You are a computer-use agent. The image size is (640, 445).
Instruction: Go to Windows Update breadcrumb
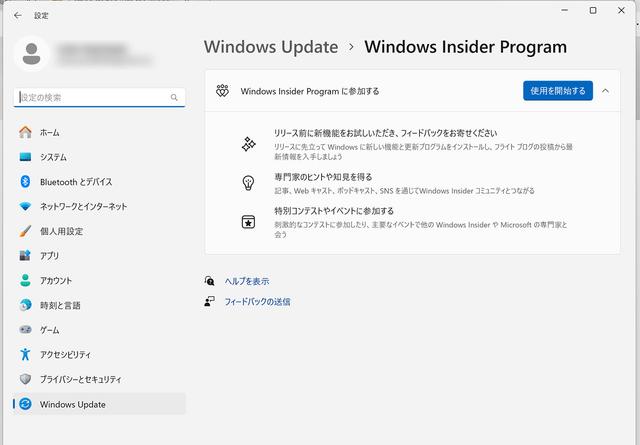tap(271, 47)
